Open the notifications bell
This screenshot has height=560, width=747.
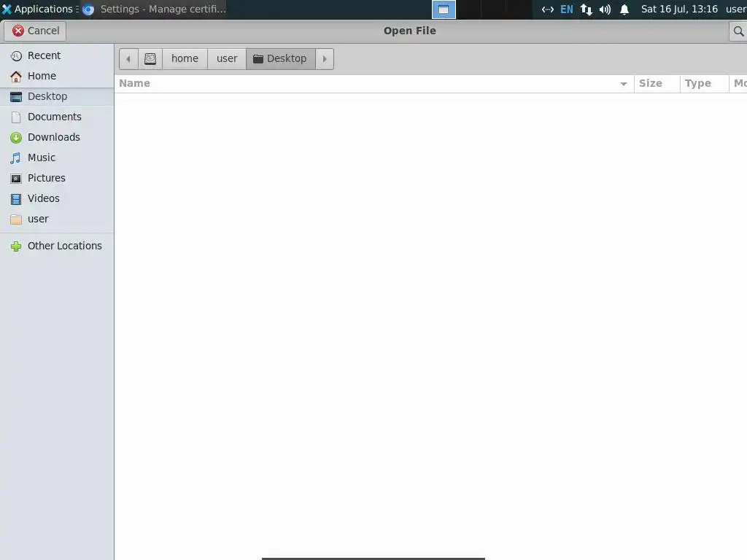click(624, 9)
